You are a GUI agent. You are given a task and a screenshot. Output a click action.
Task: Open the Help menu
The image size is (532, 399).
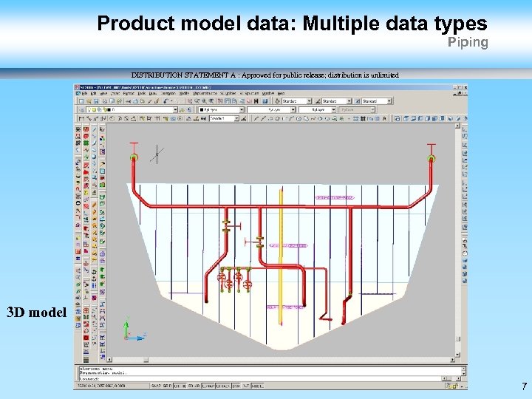[x=281, y=93]
